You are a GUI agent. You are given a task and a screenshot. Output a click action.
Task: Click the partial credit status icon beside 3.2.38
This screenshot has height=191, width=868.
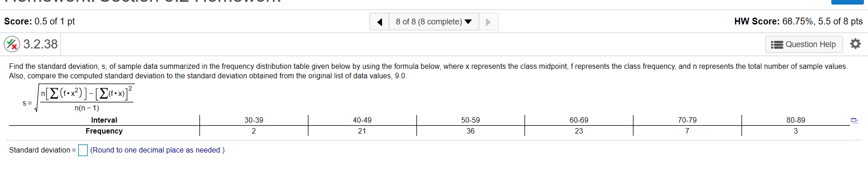[12, 44]
